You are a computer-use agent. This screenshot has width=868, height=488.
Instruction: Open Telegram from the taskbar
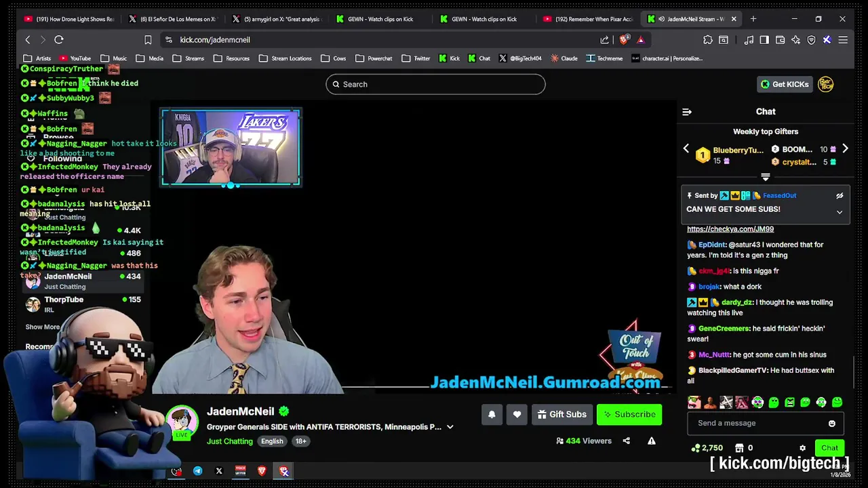[x=197, y=471]
